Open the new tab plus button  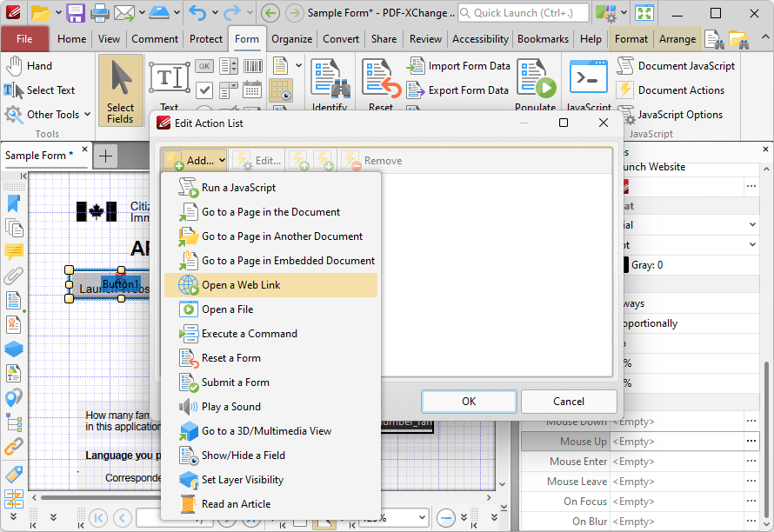coord(105,156)
